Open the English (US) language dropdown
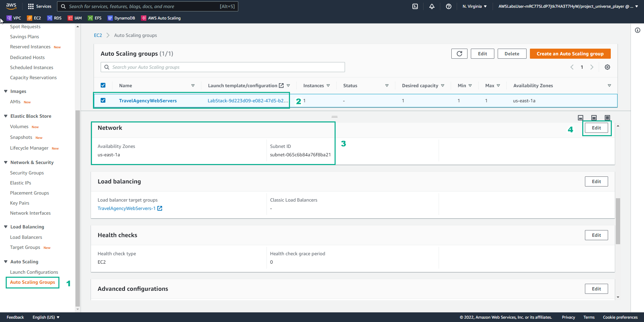The width and height of the screenshot is (644, 322). coord(46,317)
